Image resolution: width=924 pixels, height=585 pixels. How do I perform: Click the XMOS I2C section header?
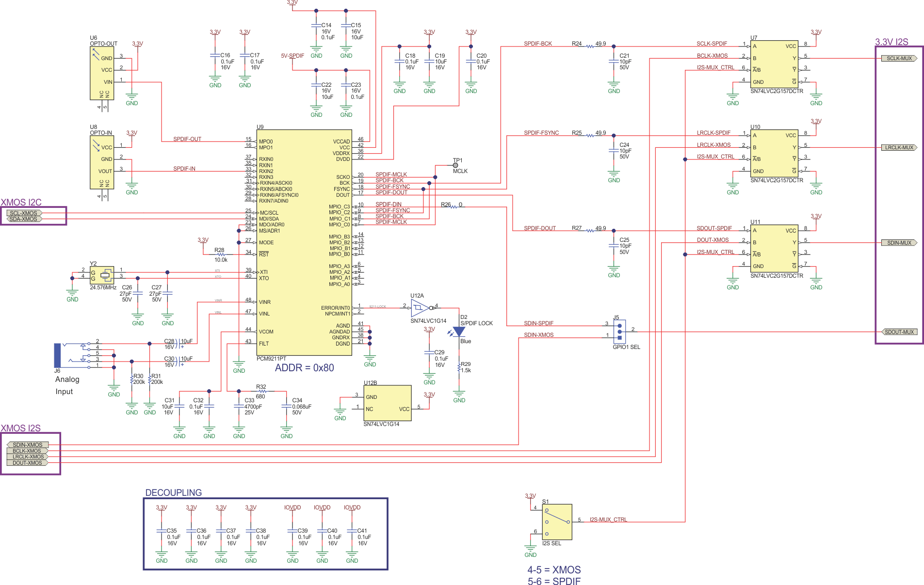[21, 202]
